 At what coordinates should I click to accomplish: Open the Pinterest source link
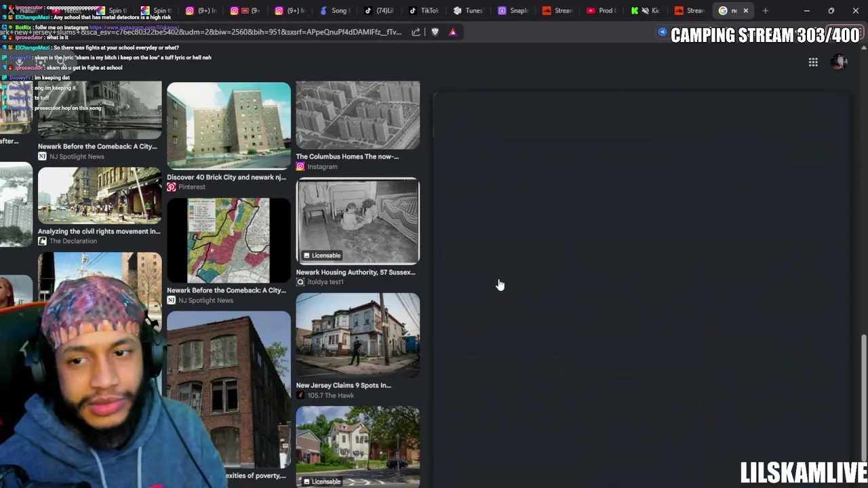(186, 187)
